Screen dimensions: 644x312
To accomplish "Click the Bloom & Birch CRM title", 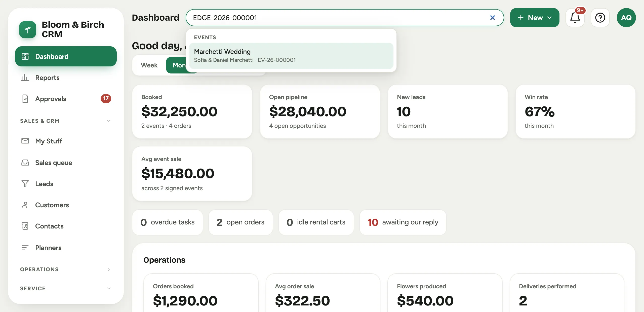I will (73, 29).
